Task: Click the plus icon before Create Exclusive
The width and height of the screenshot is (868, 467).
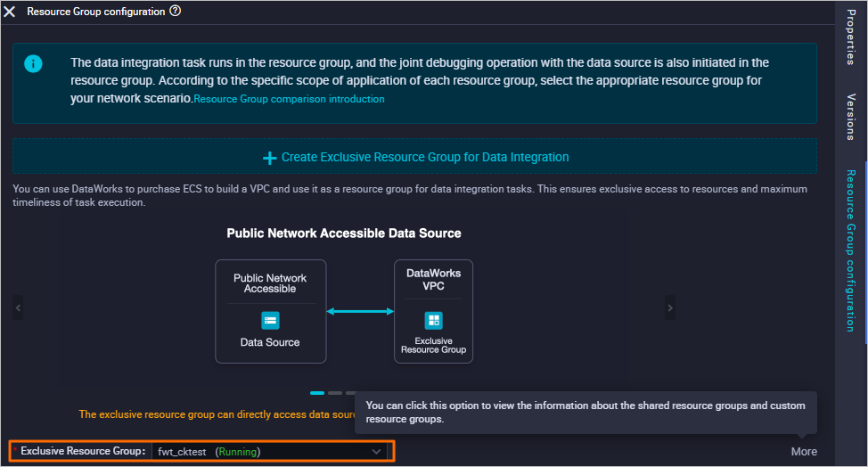Action: 270,159
